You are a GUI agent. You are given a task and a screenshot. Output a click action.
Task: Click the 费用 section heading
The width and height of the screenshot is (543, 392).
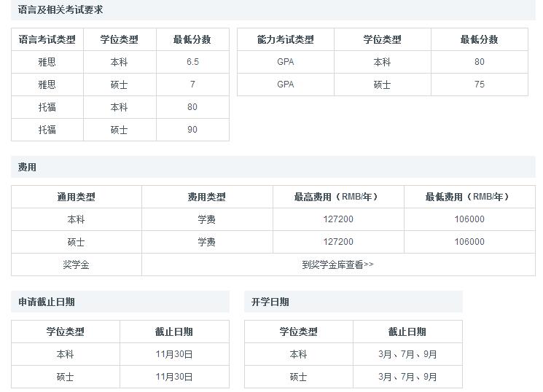pos(27,167)
